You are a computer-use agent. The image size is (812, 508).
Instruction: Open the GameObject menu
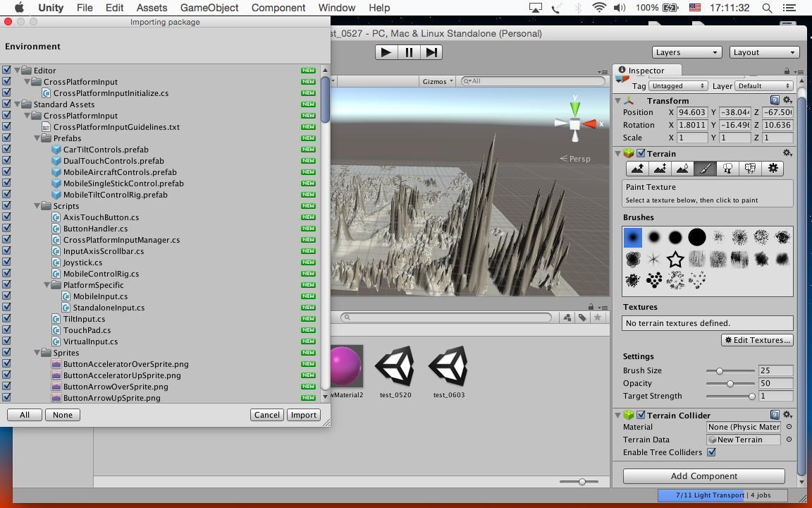[x=209, y=8]
